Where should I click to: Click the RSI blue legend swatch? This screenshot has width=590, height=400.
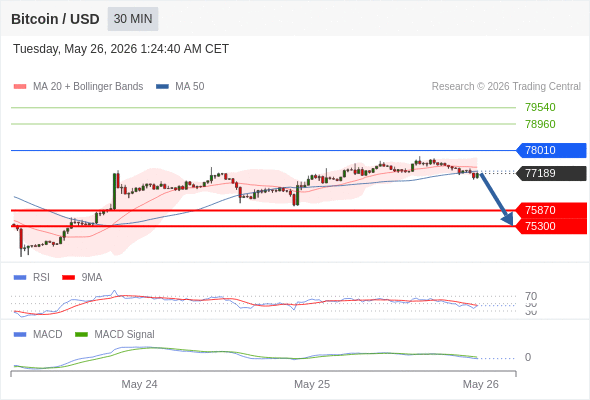click(20, 278)
